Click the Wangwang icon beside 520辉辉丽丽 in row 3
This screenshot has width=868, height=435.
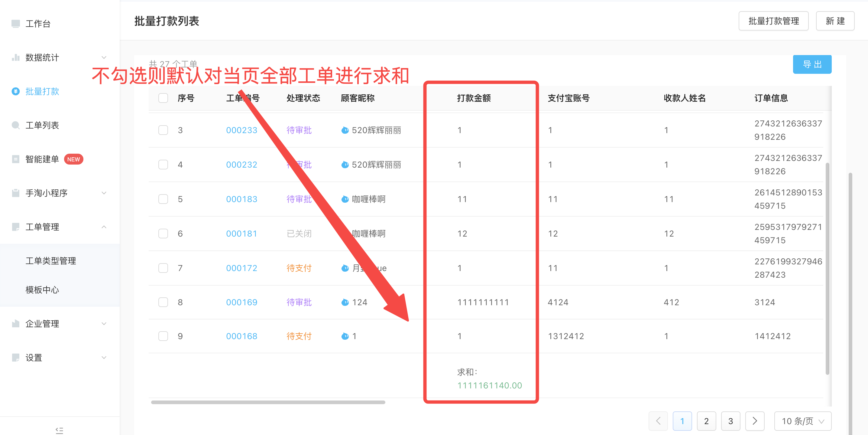coord(345,130)
